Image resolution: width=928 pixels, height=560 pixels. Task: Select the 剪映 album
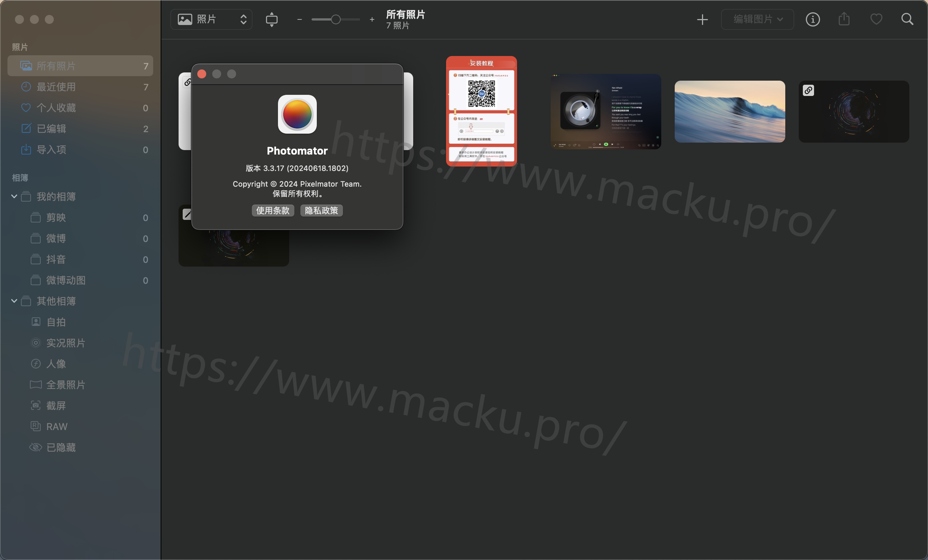pyautogui.click(x=80, y=218)
